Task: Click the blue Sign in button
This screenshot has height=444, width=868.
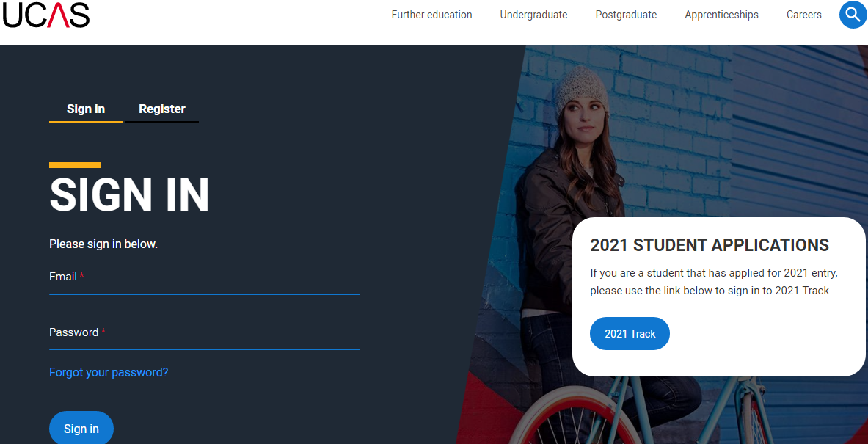Action: (x=81, y=428)
